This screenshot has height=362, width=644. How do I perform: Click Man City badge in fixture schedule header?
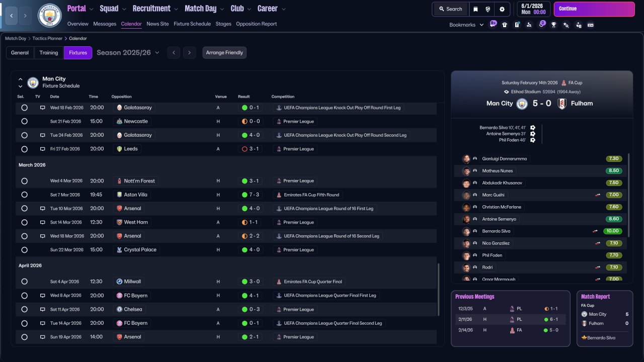pos(33,82)
